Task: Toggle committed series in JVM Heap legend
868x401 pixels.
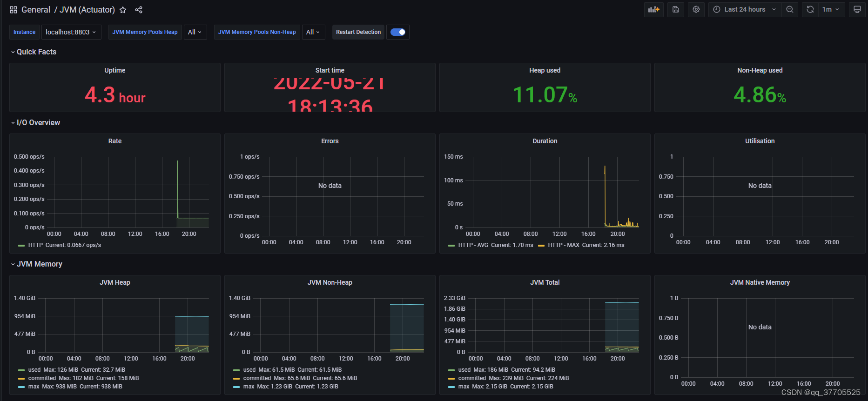Action: point(42,378)
